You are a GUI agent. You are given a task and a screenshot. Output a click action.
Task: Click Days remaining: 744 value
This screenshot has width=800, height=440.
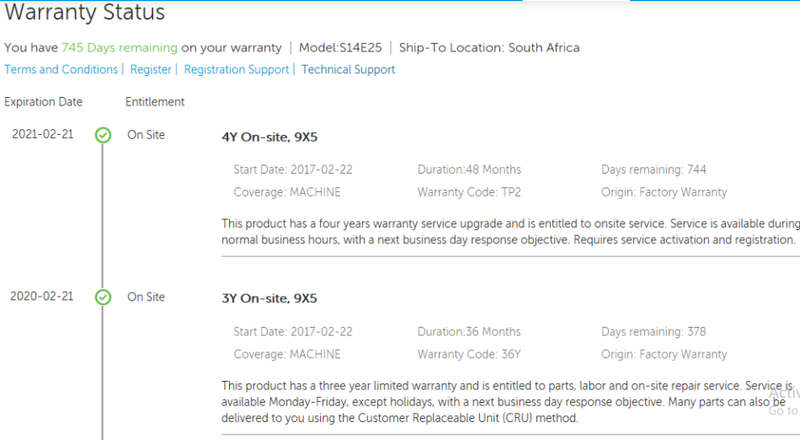(654, 169)
